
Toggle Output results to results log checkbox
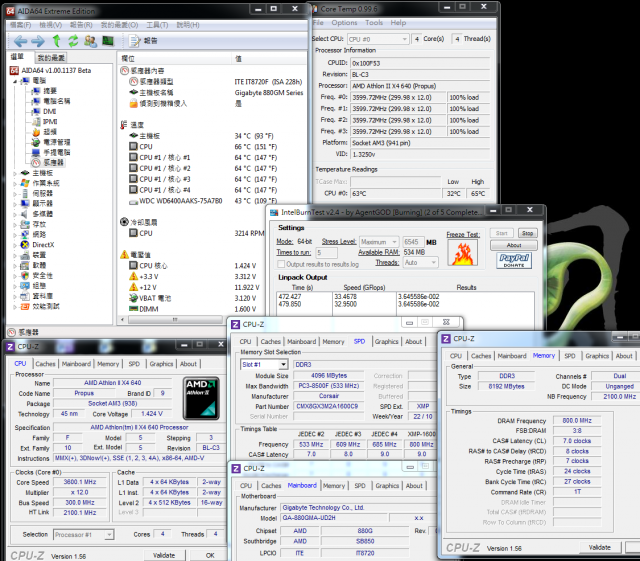(x=281, y=264)
